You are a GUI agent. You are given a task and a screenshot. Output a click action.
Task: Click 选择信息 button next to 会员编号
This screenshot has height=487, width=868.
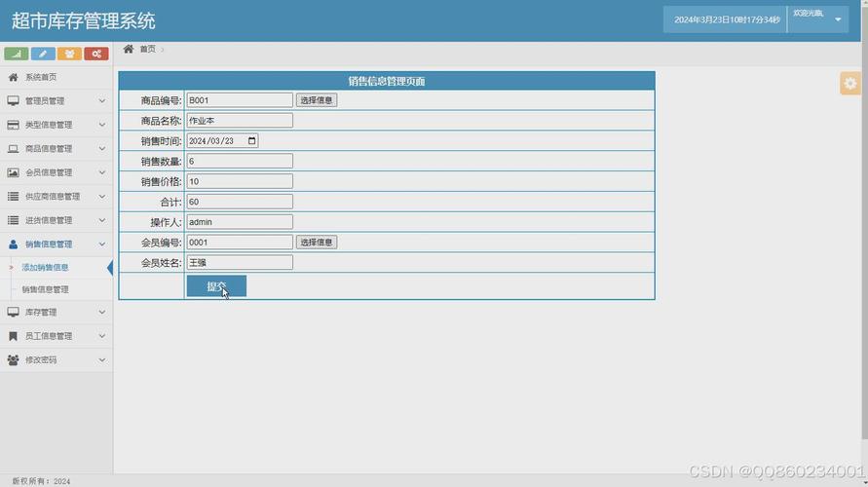[317, 243]
